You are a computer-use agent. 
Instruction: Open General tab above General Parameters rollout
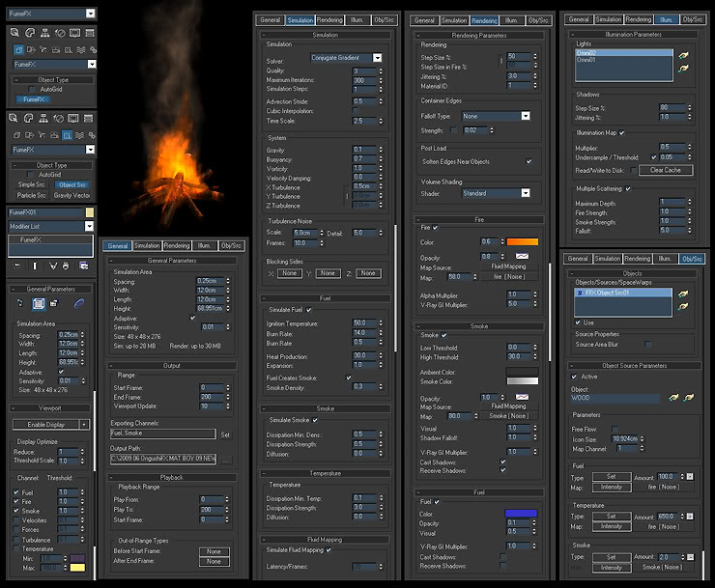point(118,245)
